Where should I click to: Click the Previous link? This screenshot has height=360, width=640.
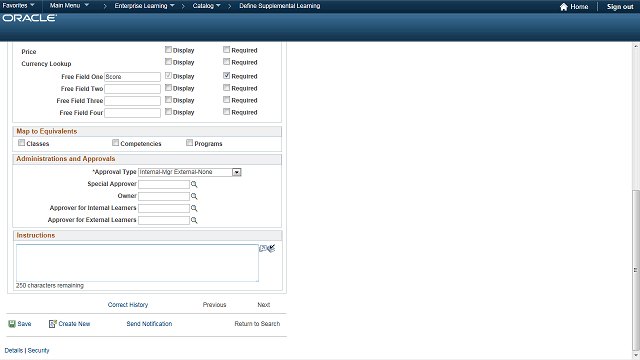(x=214, y=305)
